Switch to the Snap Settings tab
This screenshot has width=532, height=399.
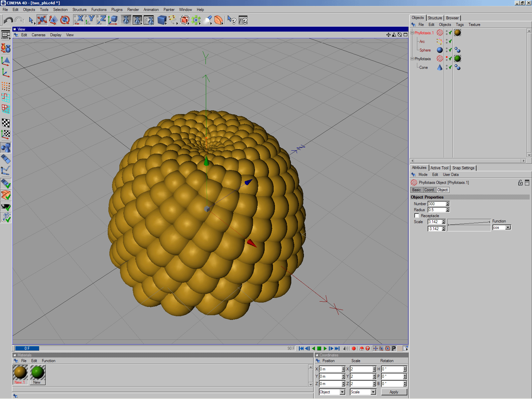[463, 168]
